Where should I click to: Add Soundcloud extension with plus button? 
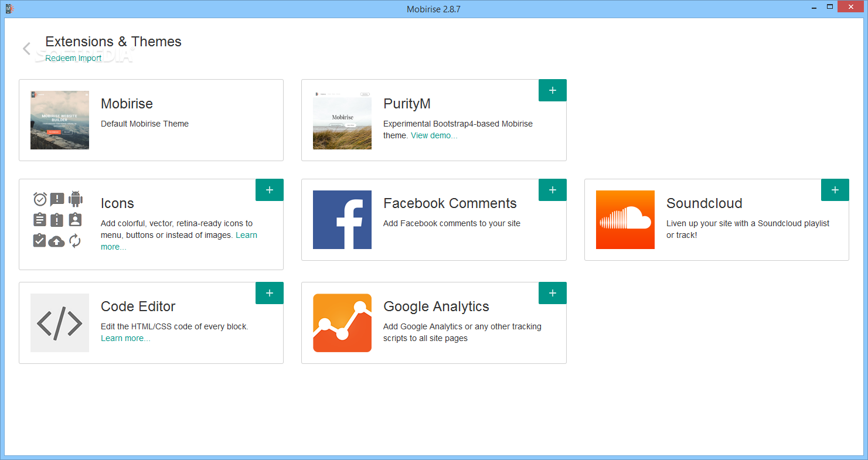[x=835, y=190]
